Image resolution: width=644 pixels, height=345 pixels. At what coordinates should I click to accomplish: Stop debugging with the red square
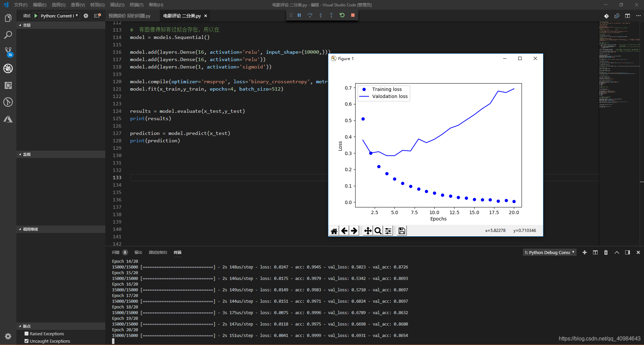(x=353, y=15)
